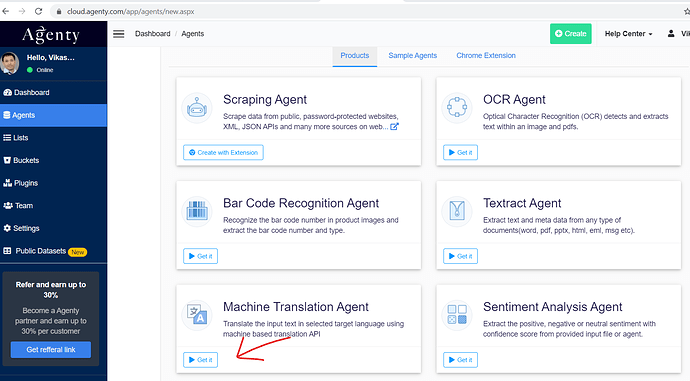
Task: Switch to the Products tab
Action: (x=355, y=56)
